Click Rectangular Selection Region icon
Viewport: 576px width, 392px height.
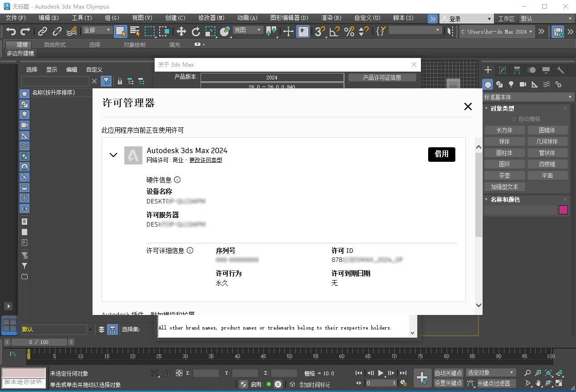150,31
